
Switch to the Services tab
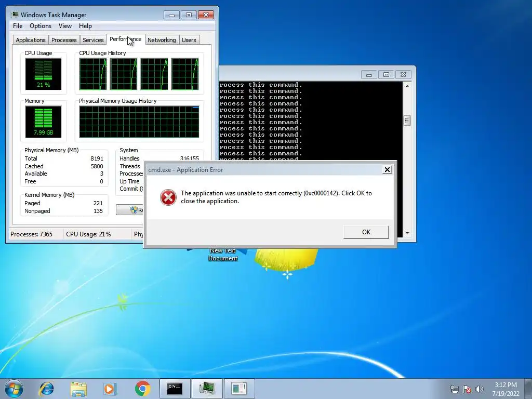[93, 40]
